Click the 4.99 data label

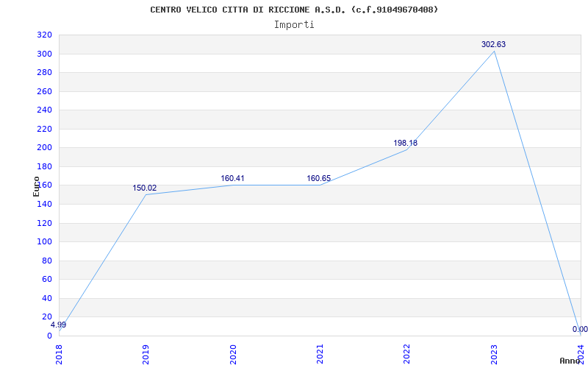point(59,325)
